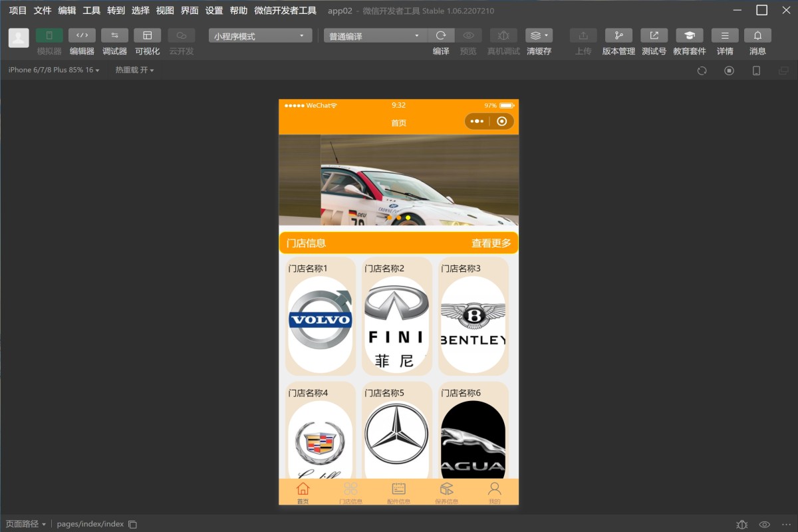Screen dimensions: 798x532
Task: Open device selector iPhone 6/7/8 Plus
Action: click(x=54, y=70)
